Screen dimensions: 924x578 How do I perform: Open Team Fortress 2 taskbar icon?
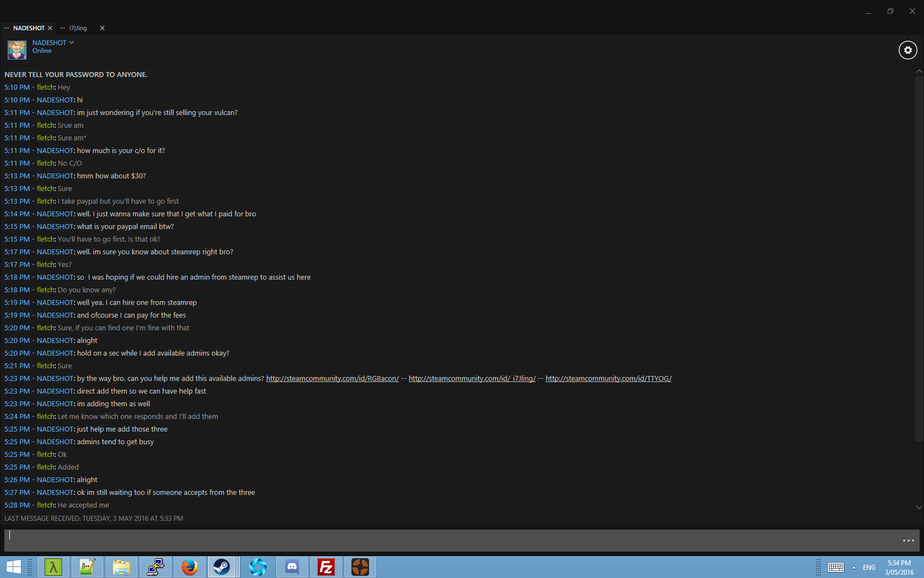point(360,566)
